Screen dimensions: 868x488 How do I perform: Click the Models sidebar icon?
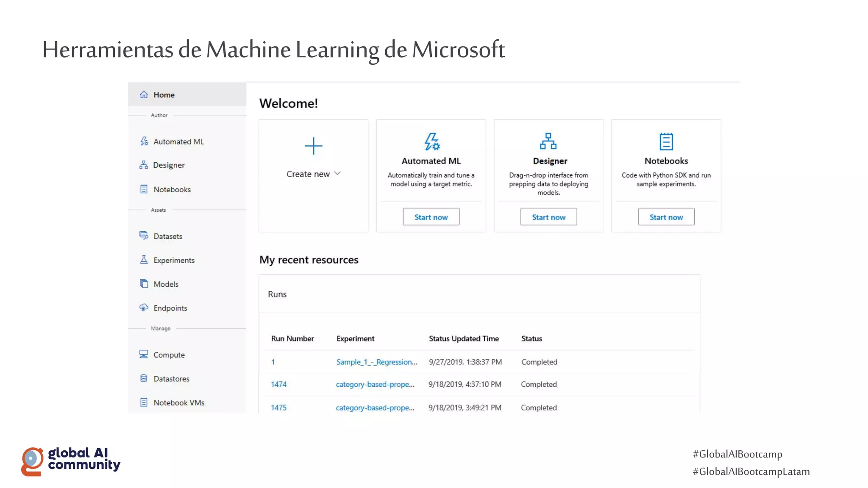(x=144, y=283)
